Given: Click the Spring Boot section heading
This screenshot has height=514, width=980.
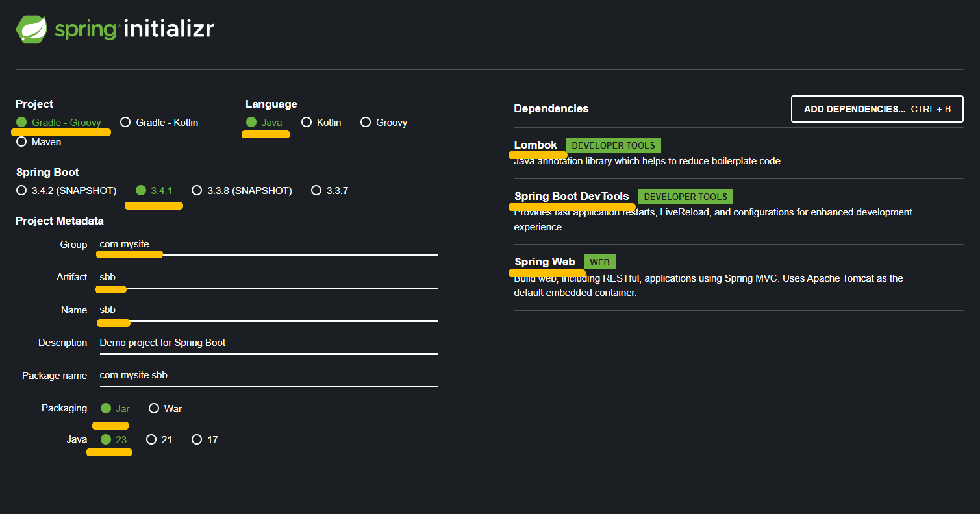Looking at the screenshot, I should pos(47,172).
